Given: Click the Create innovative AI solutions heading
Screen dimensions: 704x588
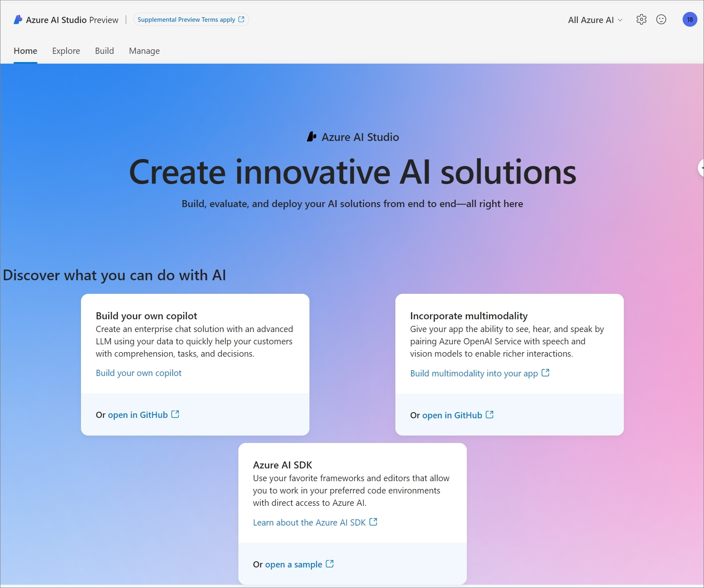Looking at the screenshot, I should 353,172.
